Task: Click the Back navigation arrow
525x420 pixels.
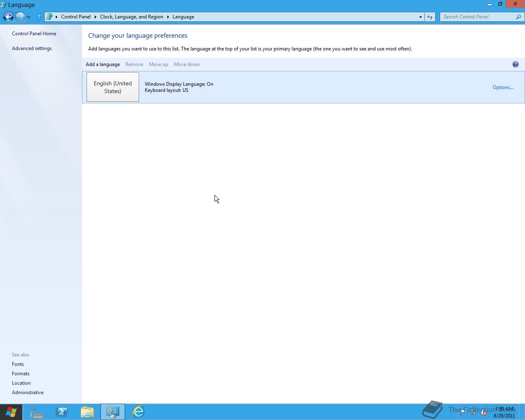Action: click(8, 17)
